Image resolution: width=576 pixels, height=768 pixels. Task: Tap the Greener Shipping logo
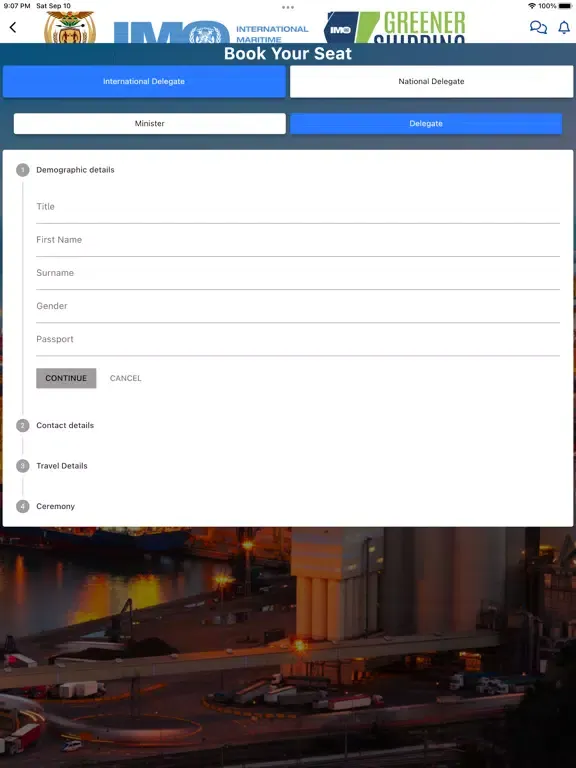[x=395, y=27]
